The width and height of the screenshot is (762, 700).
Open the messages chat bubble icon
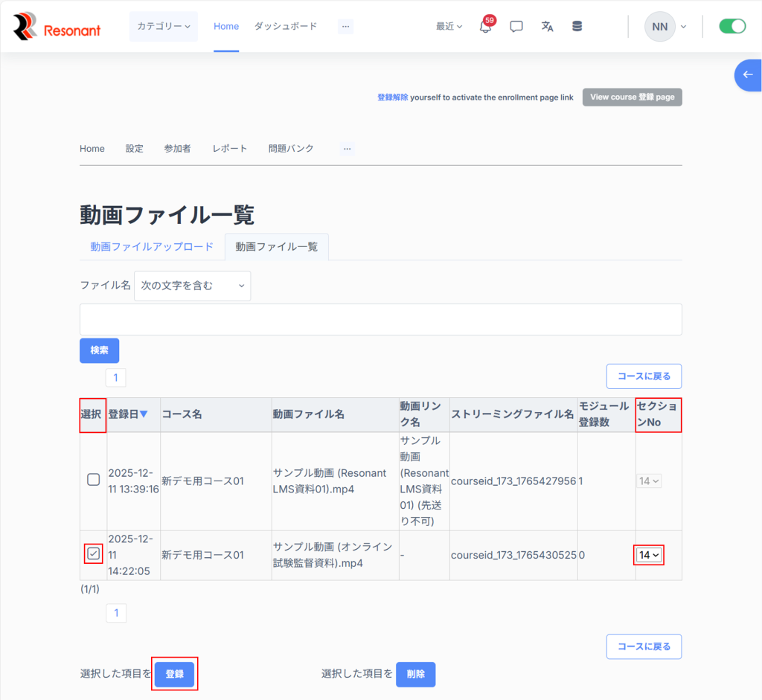click(x=516, y=27)
